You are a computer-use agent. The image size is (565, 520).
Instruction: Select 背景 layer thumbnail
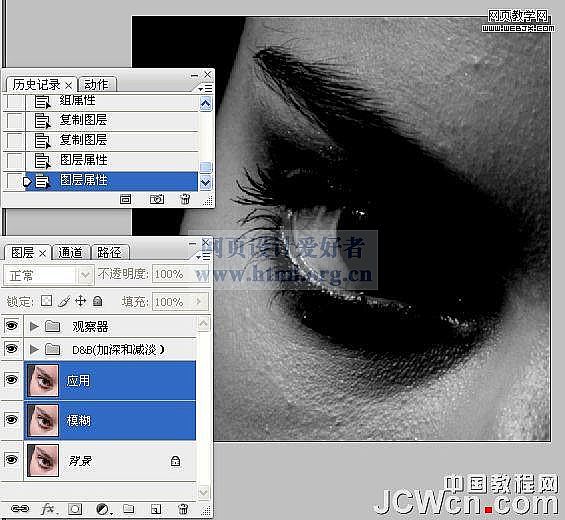pos(43,460)
